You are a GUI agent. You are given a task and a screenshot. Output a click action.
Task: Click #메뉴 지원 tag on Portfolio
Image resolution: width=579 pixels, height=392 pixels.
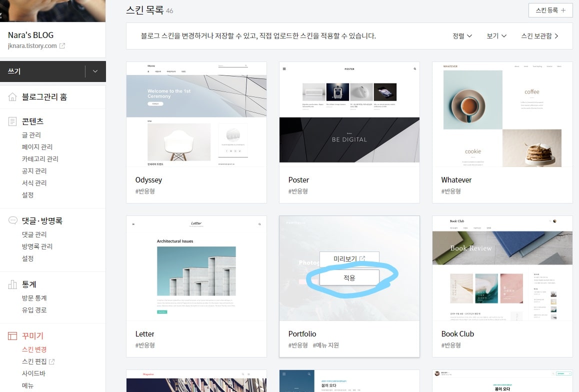[325, 345]
